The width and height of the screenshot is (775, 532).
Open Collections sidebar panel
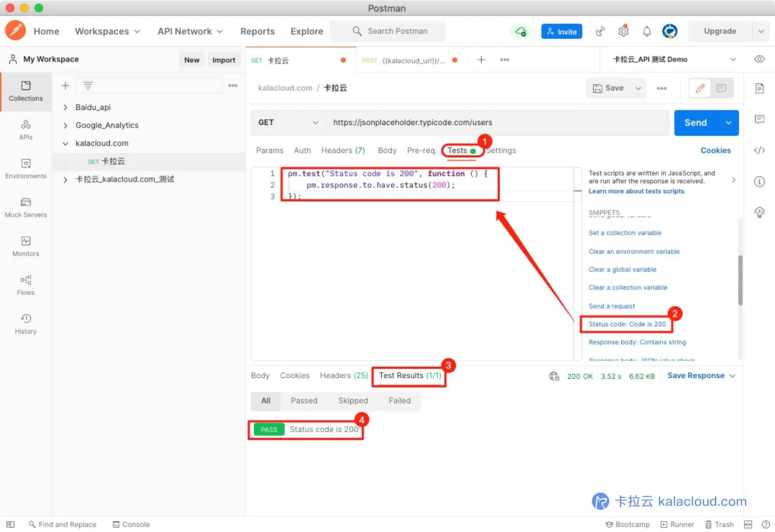pyautogui.click(x=26, y=91)
